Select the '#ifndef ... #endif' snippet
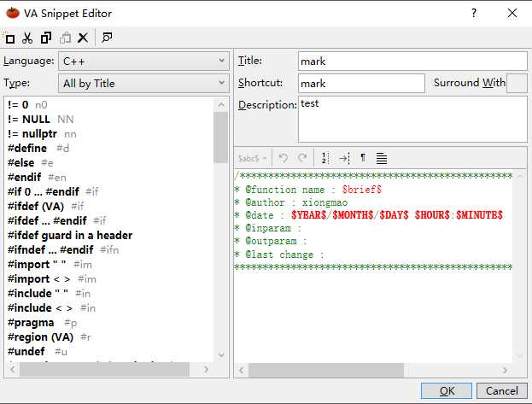Image resolution: width=532 pixels, height=404 pixels. 63,250
